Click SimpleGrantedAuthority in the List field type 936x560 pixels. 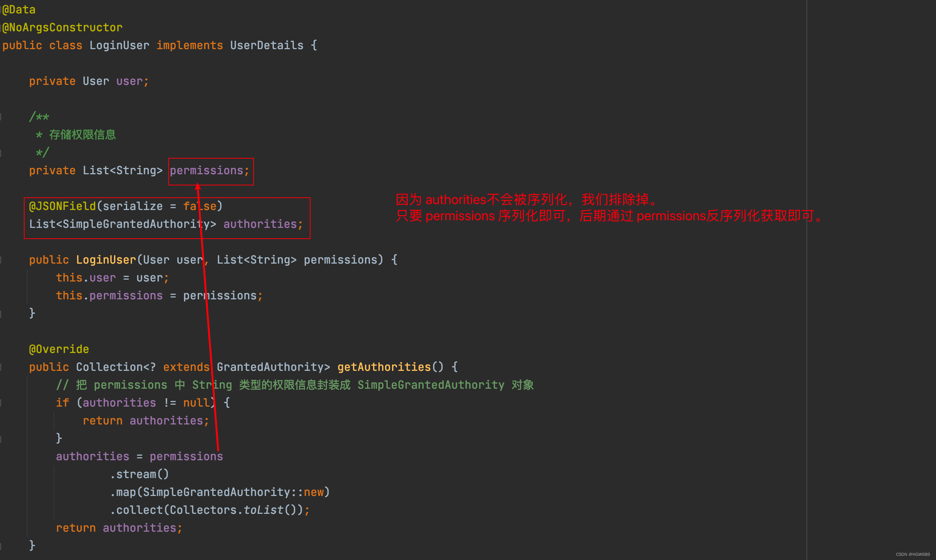click(136, 224)
